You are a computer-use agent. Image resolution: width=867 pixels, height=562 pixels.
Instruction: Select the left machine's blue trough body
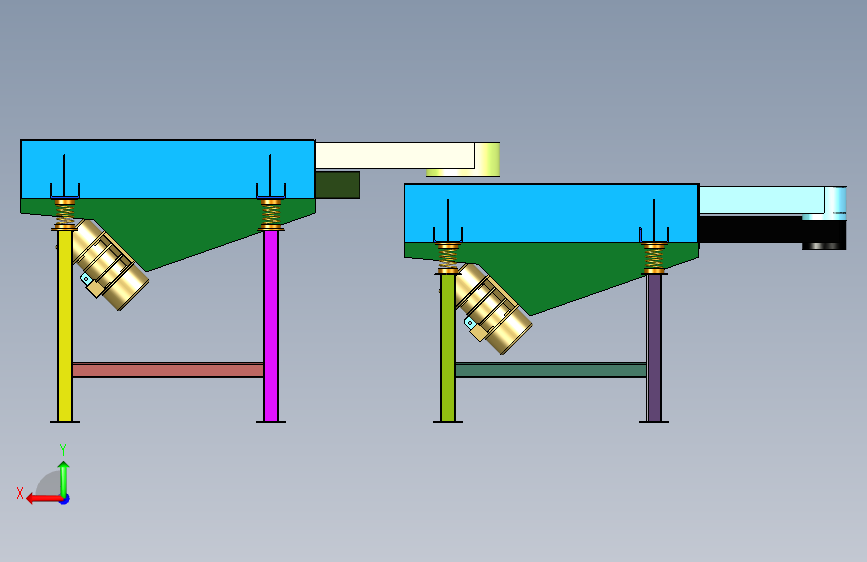pos(168,169)
